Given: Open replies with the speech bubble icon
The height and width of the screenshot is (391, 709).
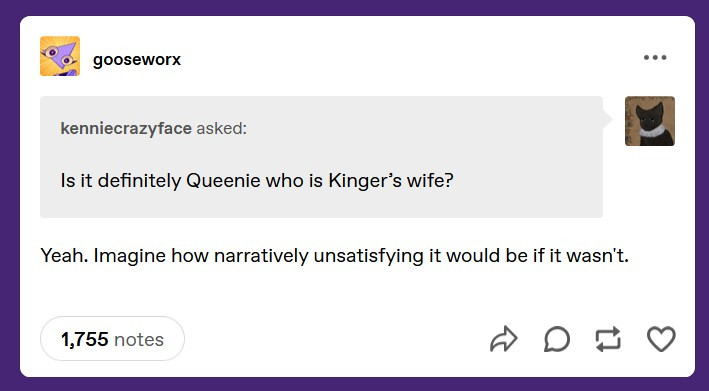Looking at the screenshot, I should [x=557, y=339].
